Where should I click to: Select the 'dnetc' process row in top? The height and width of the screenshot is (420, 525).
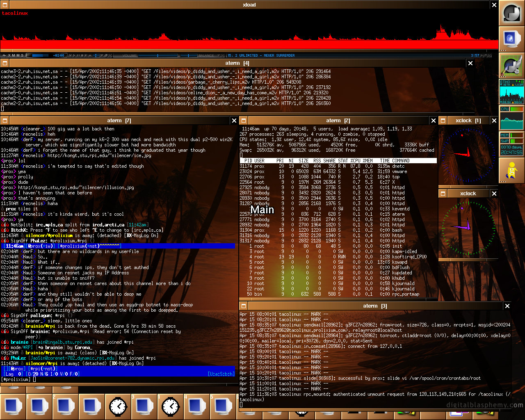coord(338,166)
